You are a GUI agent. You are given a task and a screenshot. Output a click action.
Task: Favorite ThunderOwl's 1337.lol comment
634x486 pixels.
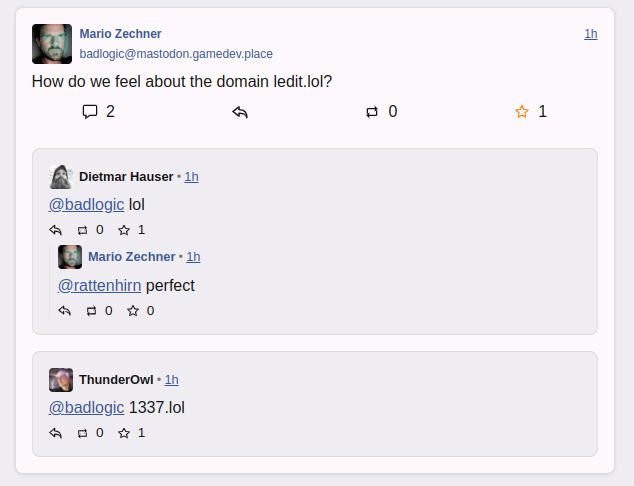(x=124, y=433)
